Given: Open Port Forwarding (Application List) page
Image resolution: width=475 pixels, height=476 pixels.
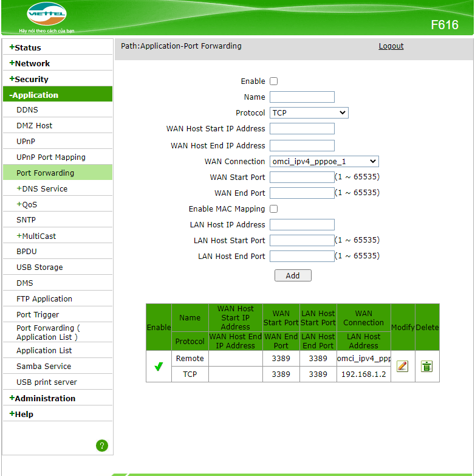Looking at the screenshot, I should pyautogui.click(x=49, y=332).
